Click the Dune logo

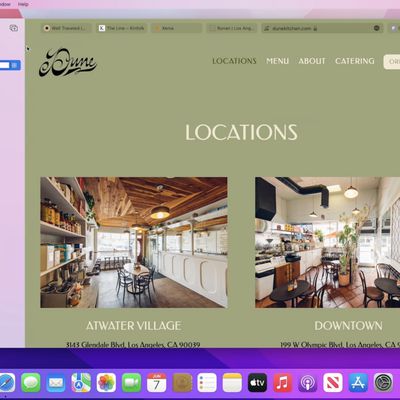[x=68, y=62]
